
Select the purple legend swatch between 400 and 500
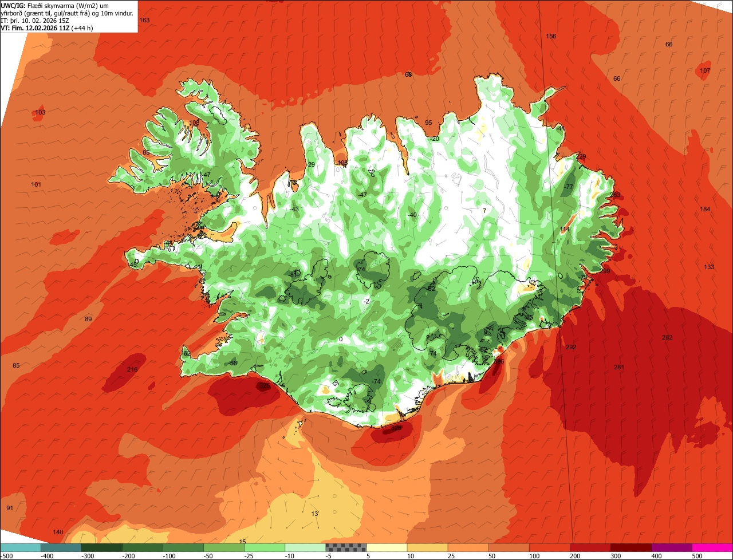pyautogui.click(x=672, y=547)
